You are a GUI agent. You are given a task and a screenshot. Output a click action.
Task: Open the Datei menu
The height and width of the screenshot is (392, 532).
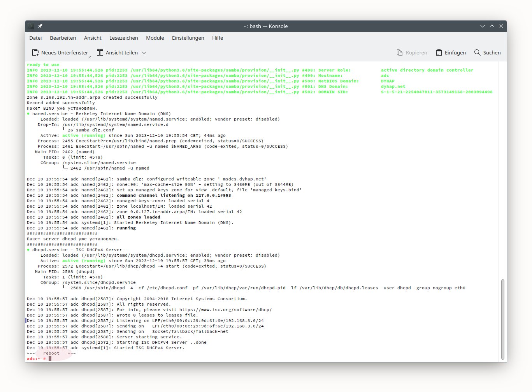(35, 38)
